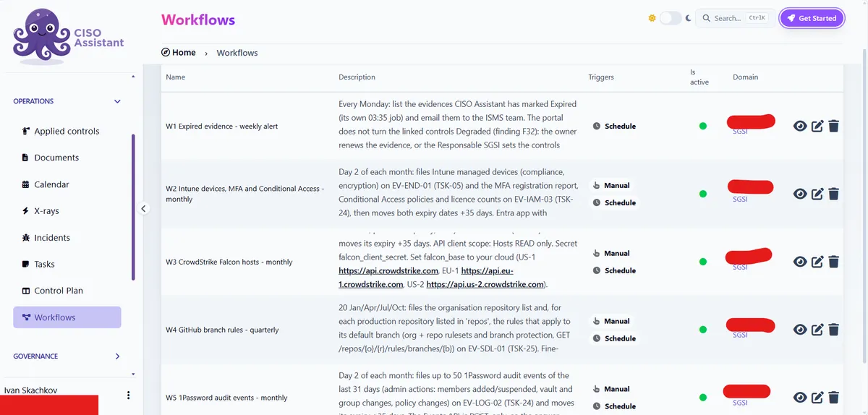Delete the W5 1Password audit events workflow
This screenshot has height=415, width=868.
[x=833, y=398]
